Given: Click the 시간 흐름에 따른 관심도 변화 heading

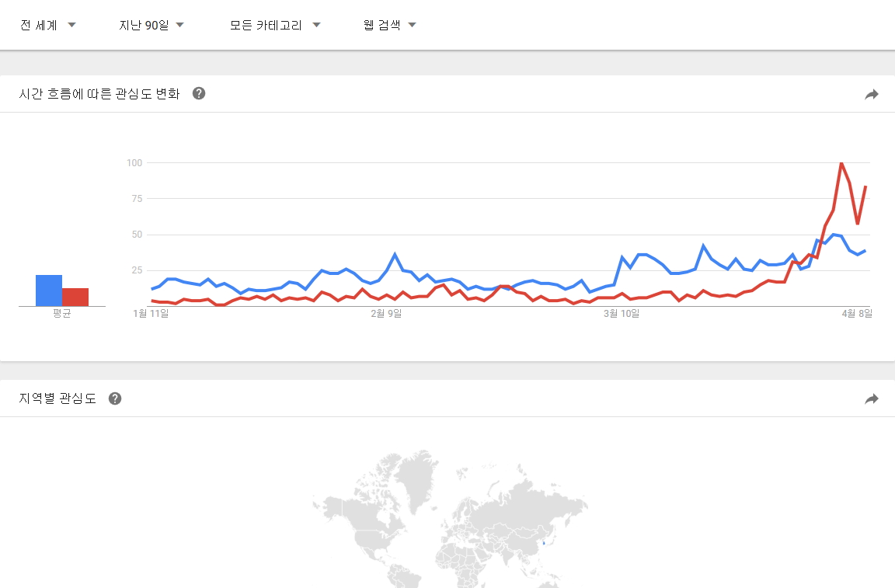Looking at the screenshot, I should 99,94.
